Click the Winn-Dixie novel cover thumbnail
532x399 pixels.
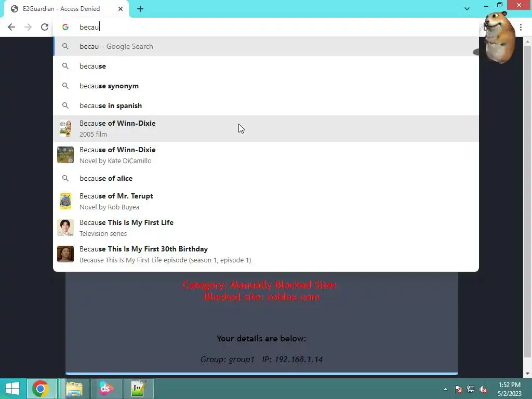tap(65, 155)
